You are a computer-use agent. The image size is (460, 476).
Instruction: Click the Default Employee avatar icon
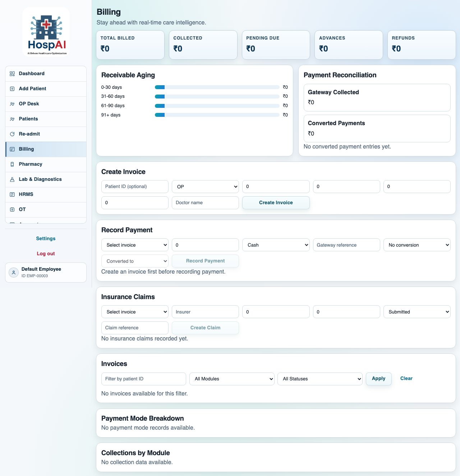(x=14, y=273)
